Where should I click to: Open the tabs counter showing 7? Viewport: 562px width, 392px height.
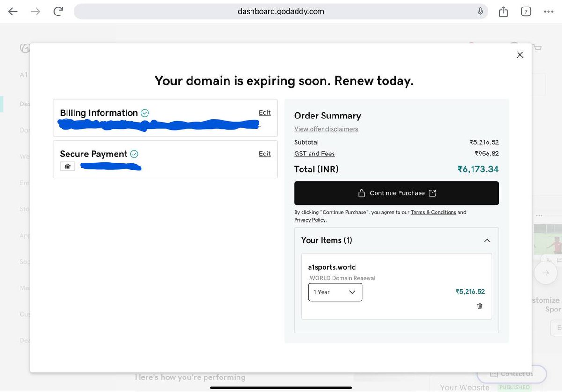[526, 11]
